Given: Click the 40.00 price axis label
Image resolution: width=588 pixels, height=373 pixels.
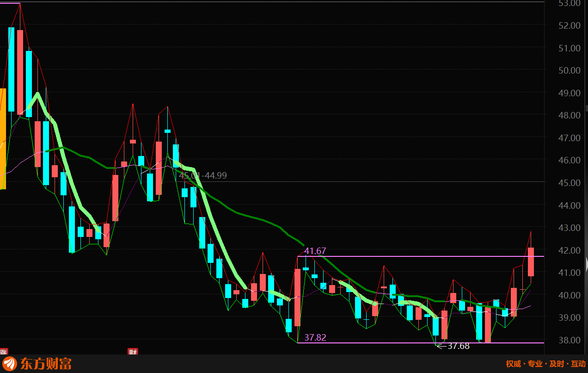Looking at the screenshot, I should pos(570,295).
